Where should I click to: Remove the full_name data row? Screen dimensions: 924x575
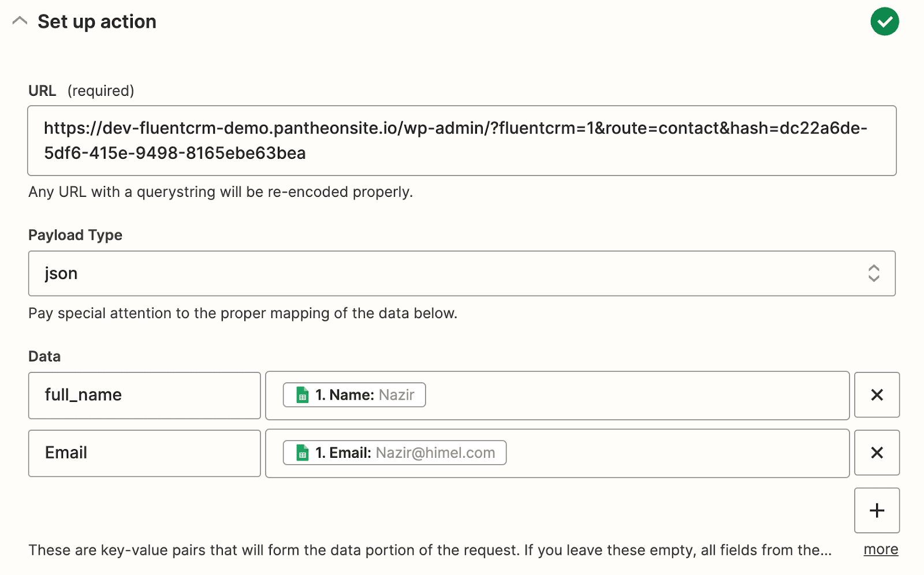pyautogui.click(x=877, y=395)
